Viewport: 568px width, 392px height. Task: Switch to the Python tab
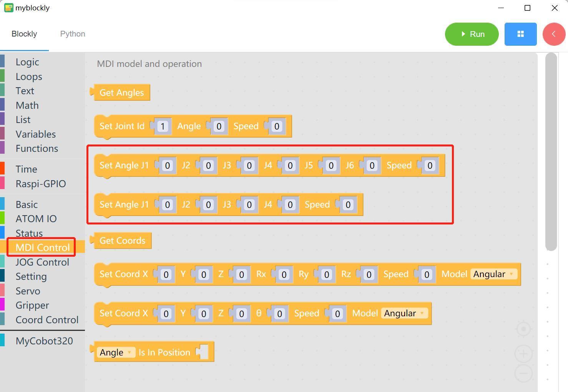pyautogui.click(x=73, y=34)
